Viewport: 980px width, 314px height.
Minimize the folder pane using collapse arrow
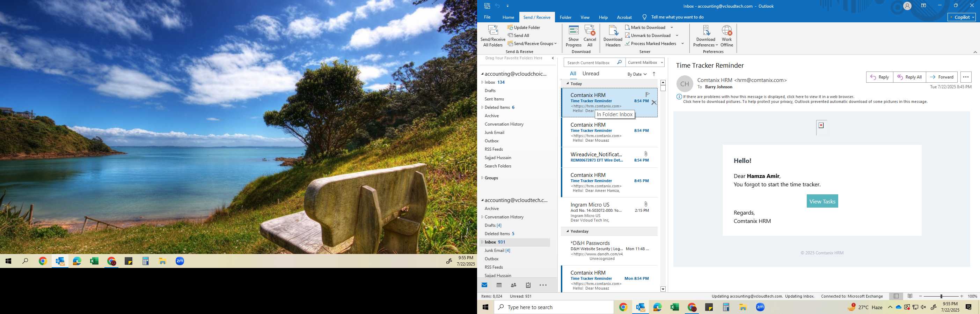553,58
